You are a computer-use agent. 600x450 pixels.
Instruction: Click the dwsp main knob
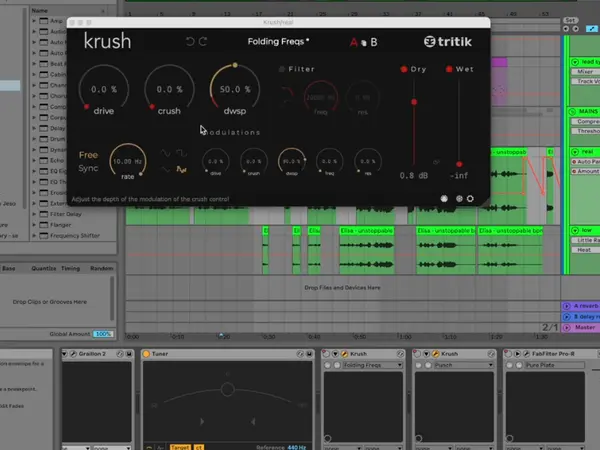point(235,89)
